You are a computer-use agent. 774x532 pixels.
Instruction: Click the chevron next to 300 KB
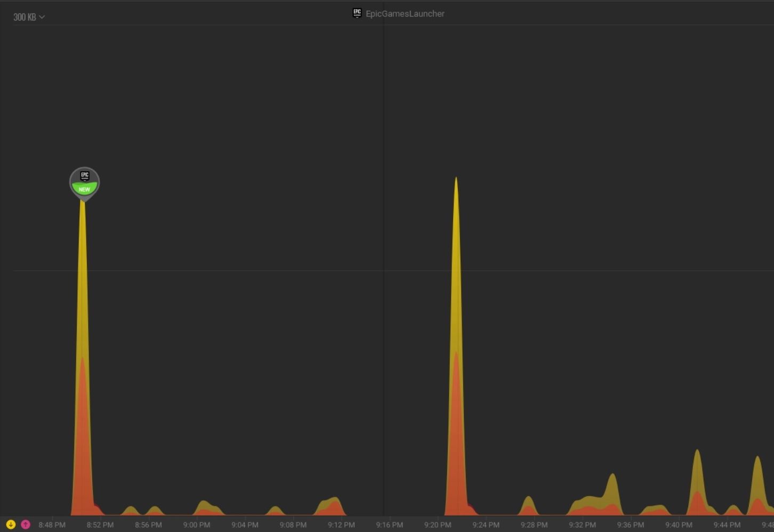42,17
